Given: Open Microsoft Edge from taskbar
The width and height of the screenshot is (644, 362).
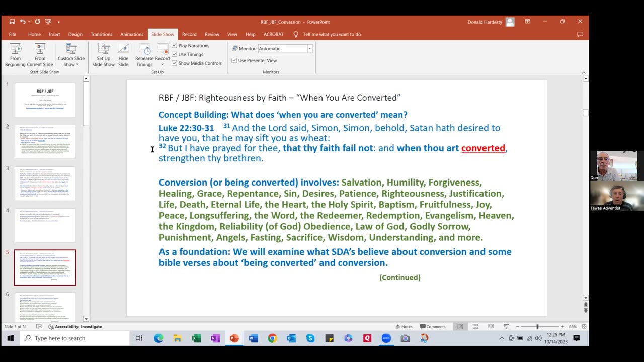Looking at the screenshot, I should coord(158,338).
